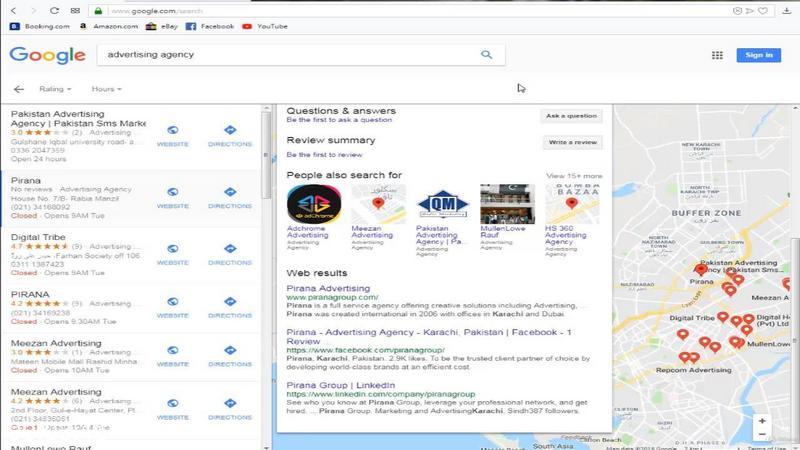The height and width of the screenshot is (450, 800).
Task: Reload the page with refresh icon
Action: [54, 11]
